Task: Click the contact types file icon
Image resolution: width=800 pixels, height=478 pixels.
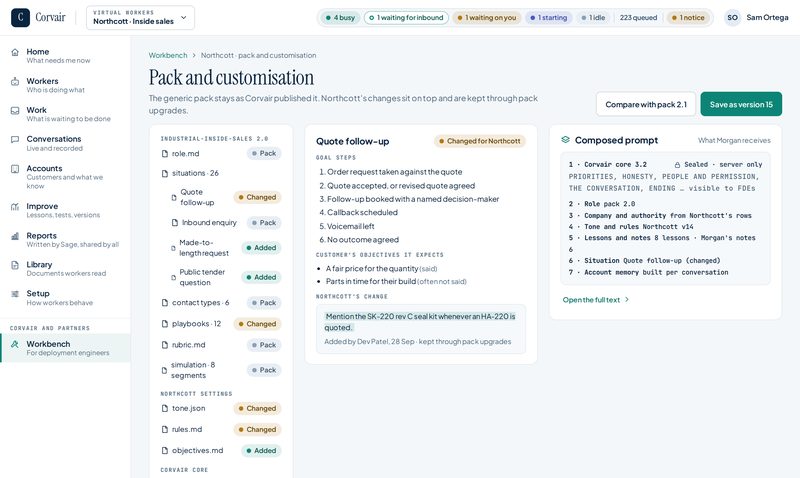Action: 165,303
